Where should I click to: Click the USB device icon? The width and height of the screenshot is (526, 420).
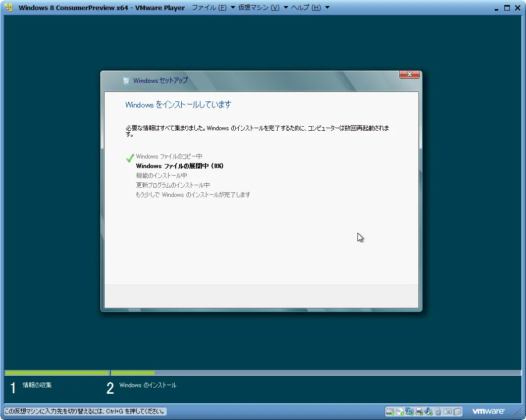coord(438,411)
